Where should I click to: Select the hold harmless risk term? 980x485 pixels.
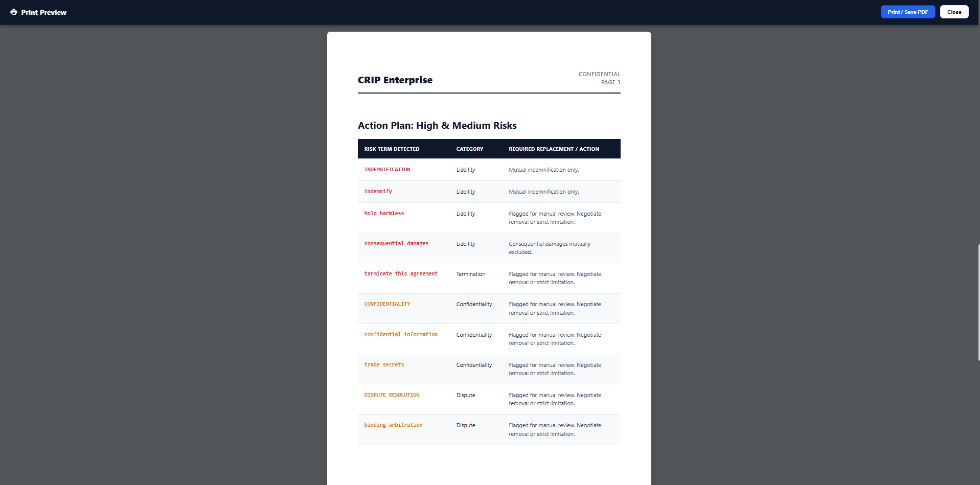pos(384,213)
